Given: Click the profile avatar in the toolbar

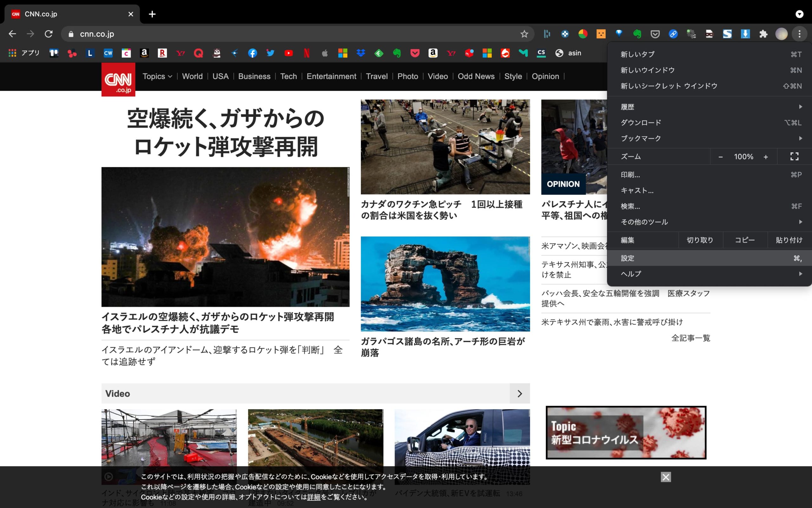Looking at the screenshot, I should point(782,34).
